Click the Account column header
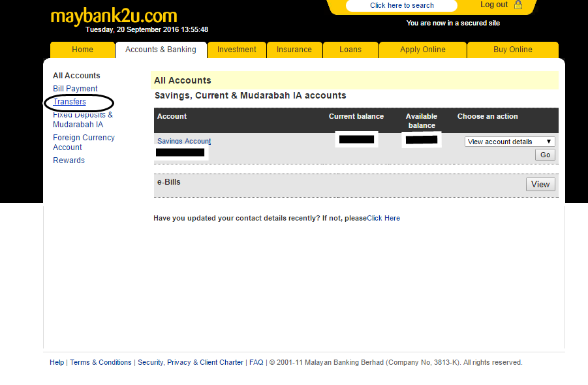 pyautogui.click(x=172, y=117)
